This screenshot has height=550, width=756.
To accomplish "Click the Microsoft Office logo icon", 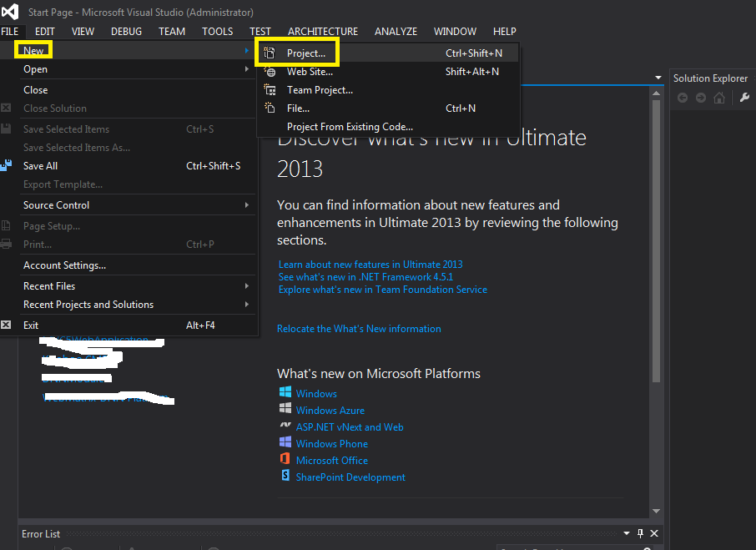I will tap(285, 461).
